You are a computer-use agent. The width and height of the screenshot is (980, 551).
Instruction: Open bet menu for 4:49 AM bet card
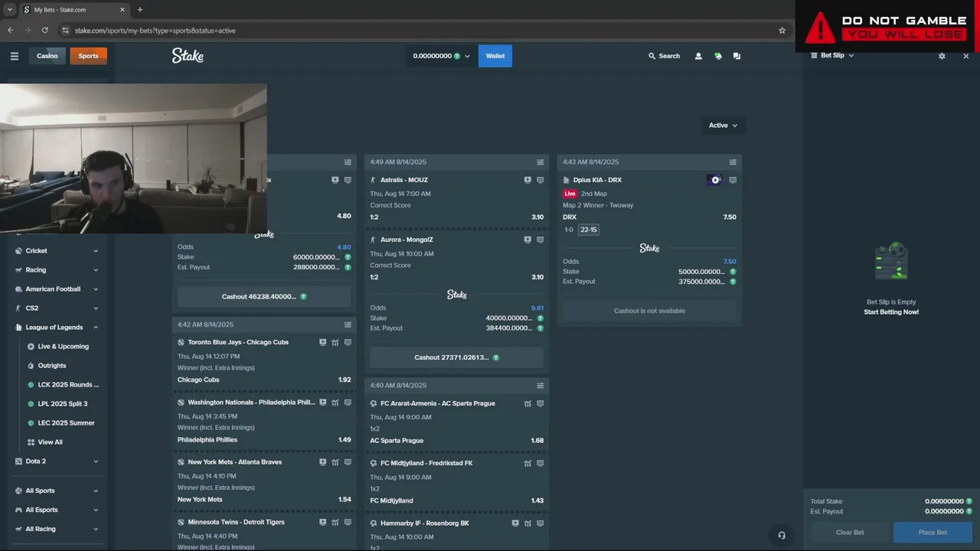tap(540, 162)
